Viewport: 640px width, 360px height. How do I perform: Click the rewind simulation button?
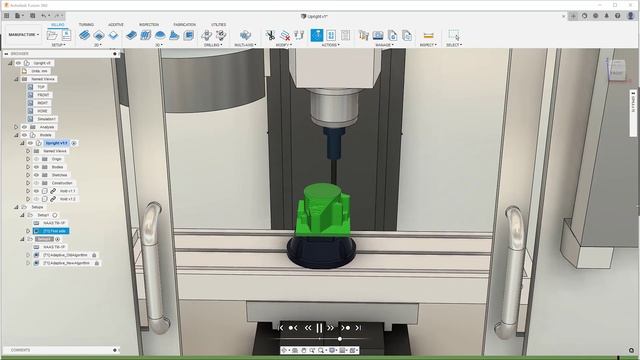308,328
